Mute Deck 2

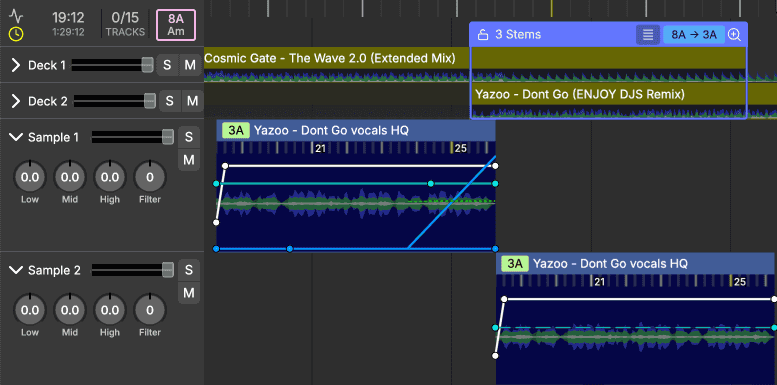point(192,101)
